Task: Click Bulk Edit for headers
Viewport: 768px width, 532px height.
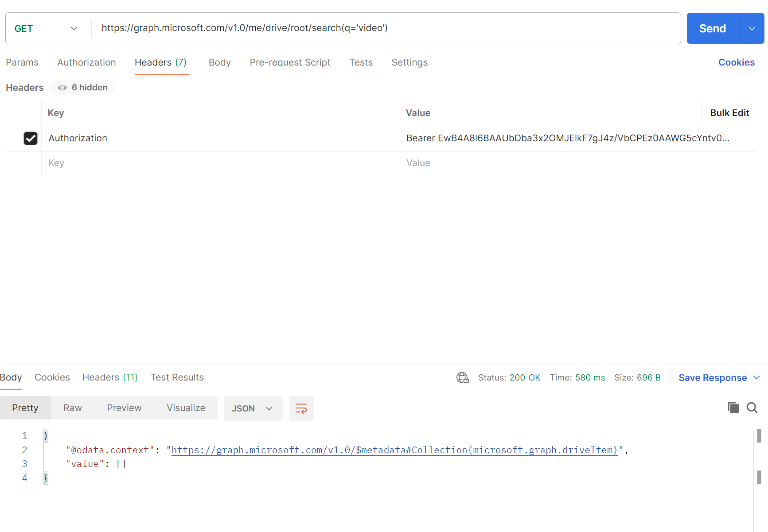Action: pyautogui.click(x=729, y=113)
